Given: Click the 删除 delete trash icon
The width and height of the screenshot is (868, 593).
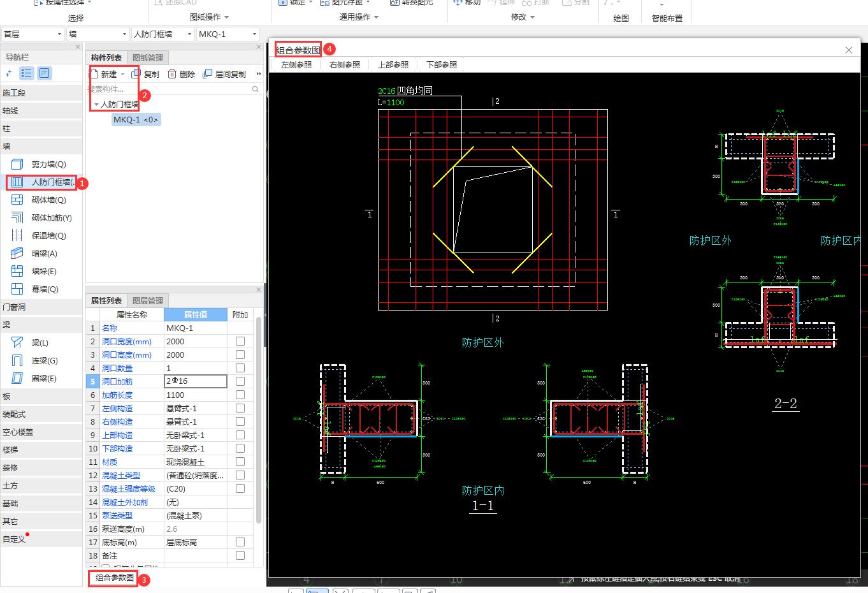Looking at the screenshot, I should (x=172, y=74).
